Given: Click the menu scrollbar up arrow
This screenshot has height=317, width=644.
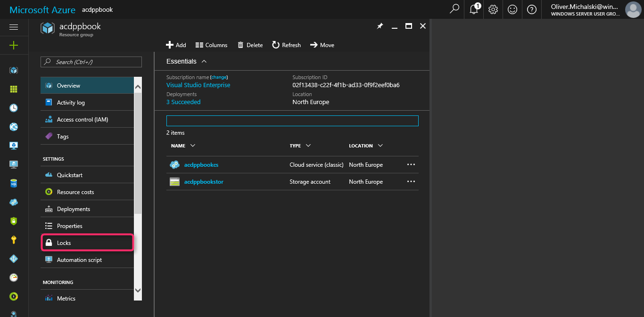Looking at the screenshot, I should click(138, 87).
